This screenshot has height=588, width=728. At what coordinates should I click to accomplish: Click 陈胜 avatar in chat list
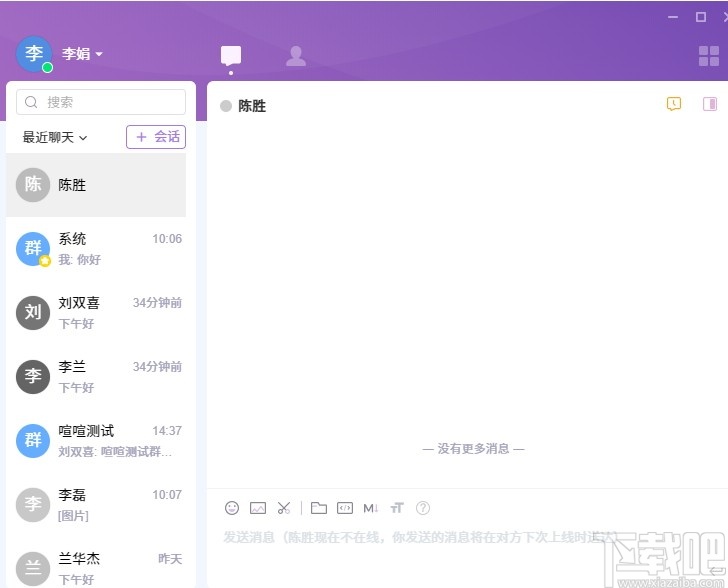coord(33,184)
